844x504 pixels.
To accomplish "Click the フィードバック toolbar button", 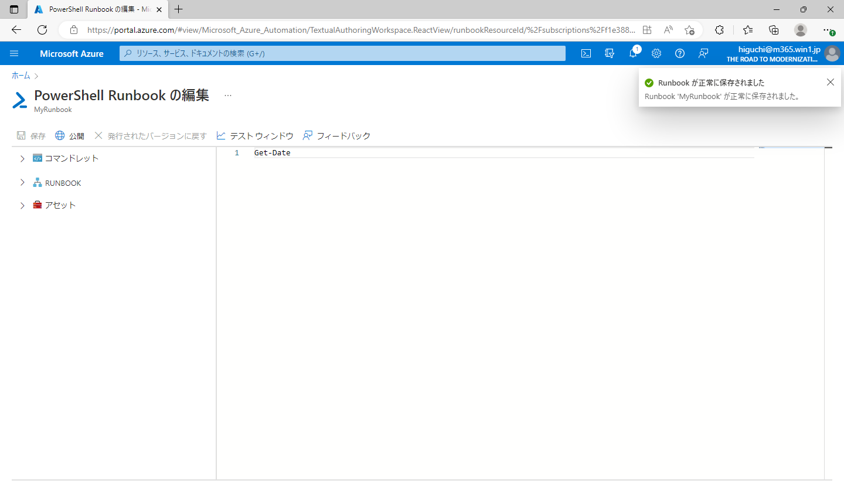I will pos(337,136).
